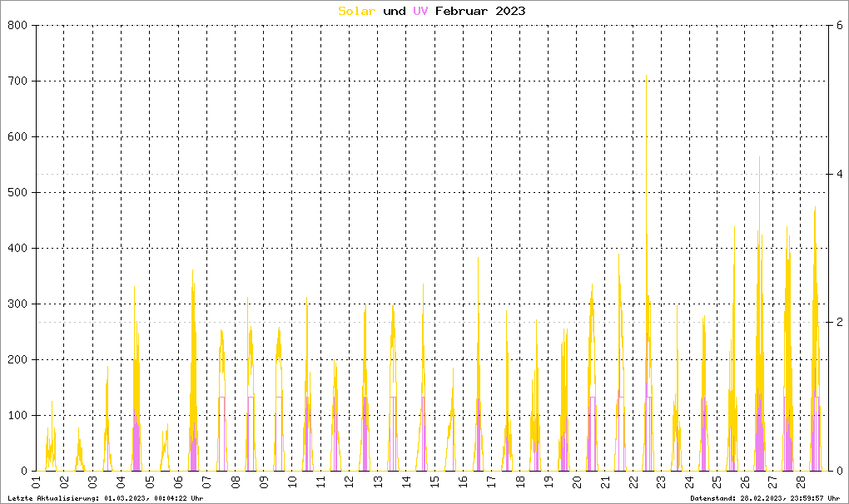
Task: Click "Februar 2023" in the chart title
Action: 480,11
